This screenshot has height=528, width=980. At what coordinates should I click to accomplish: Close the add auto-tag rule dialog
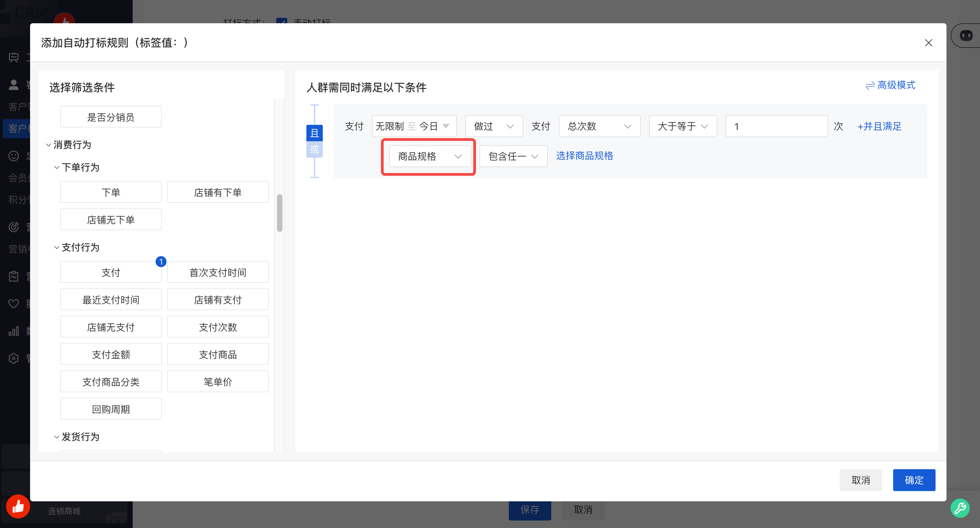928,43
